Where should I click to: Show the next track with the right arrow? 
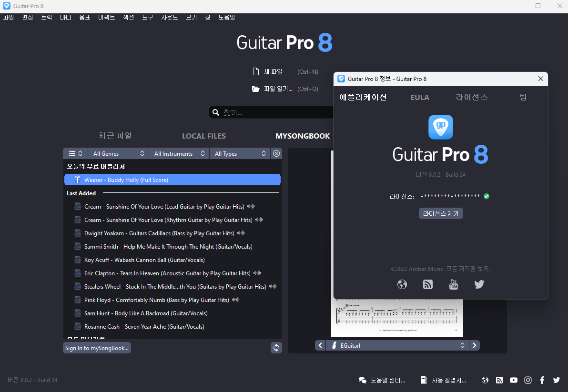pyautogui.click(x=475, y=346)
